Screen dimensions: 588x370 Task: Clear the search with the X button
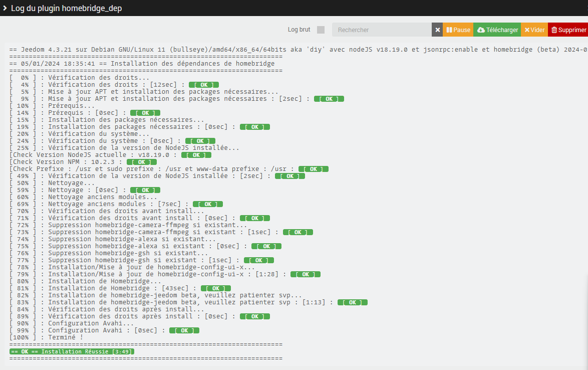tap(437, 30)
